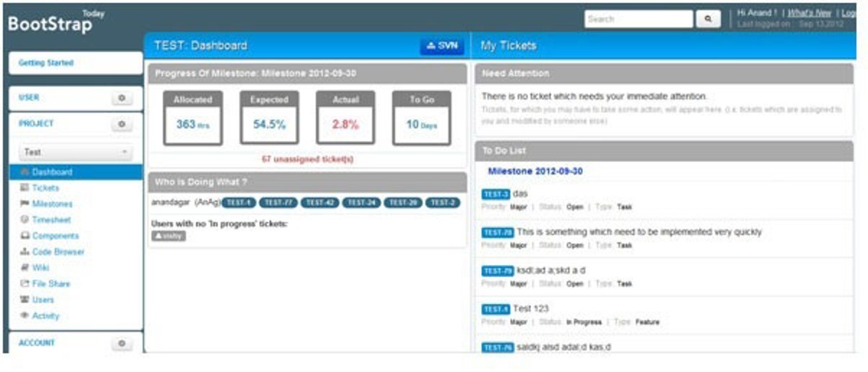Click the Timesheet clock icon
868x372 pixels.
coord(25,220)
